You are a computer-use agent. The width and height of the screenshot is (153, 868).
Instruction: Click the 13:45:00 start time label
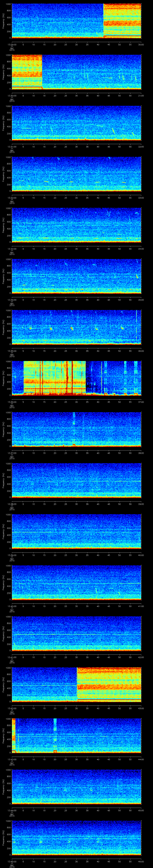coord(12,861)
